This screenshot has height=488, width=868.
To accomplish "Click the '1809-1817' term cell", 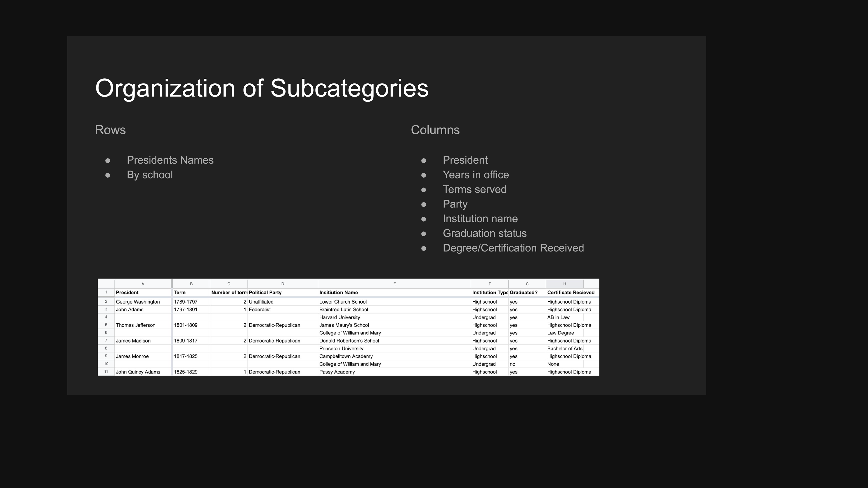I will pos(191,340).
